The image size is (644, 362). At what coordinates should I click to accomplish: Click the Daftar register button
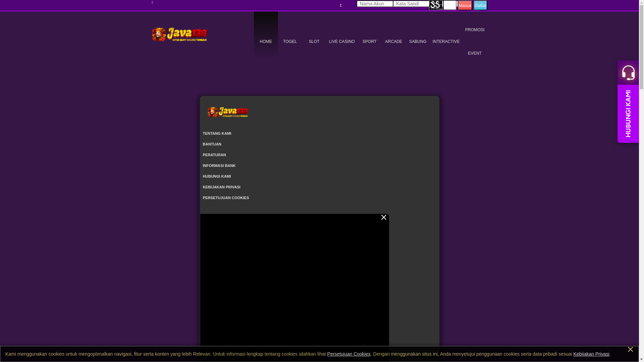pyautogui.click(x=480, y=5)
